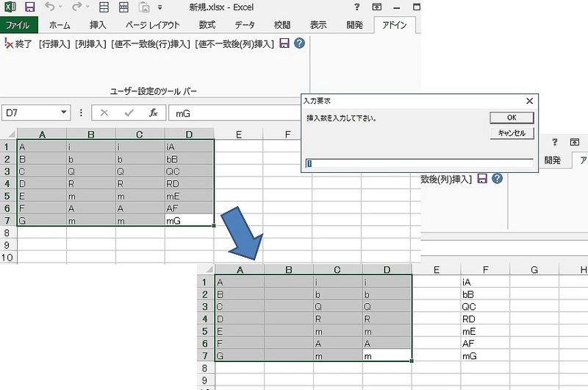The height and width of the screenshot is (390, 588).
Task: Click the undo arrow icon
Action: click(49, 7)
